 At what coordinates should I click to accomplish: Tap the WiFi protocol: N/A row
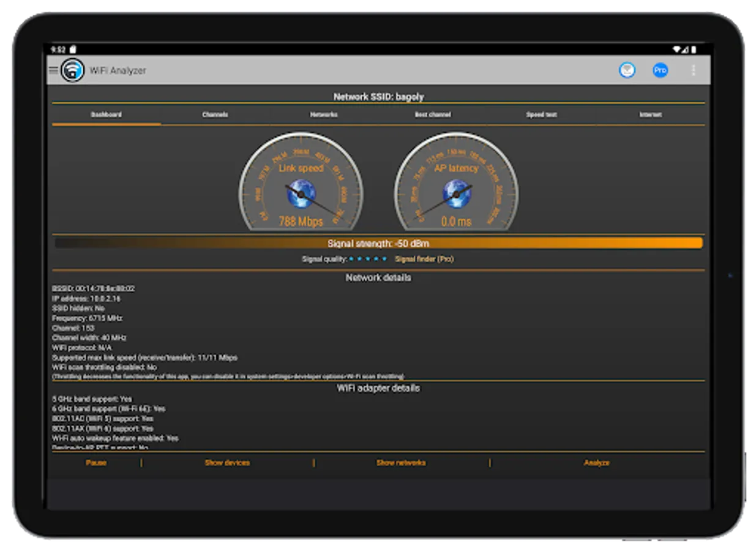coord(83,347)
